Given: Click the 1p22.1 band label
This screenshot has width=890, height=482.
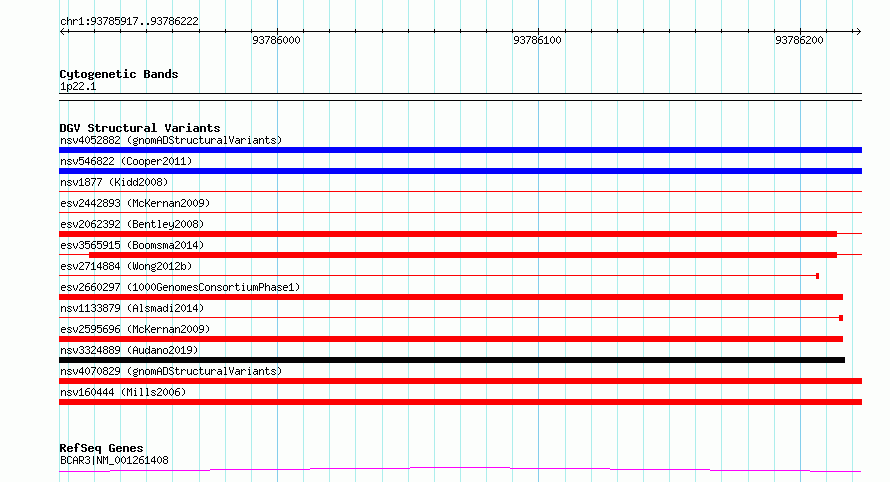Looking at the screenshot, I should 78,86.
